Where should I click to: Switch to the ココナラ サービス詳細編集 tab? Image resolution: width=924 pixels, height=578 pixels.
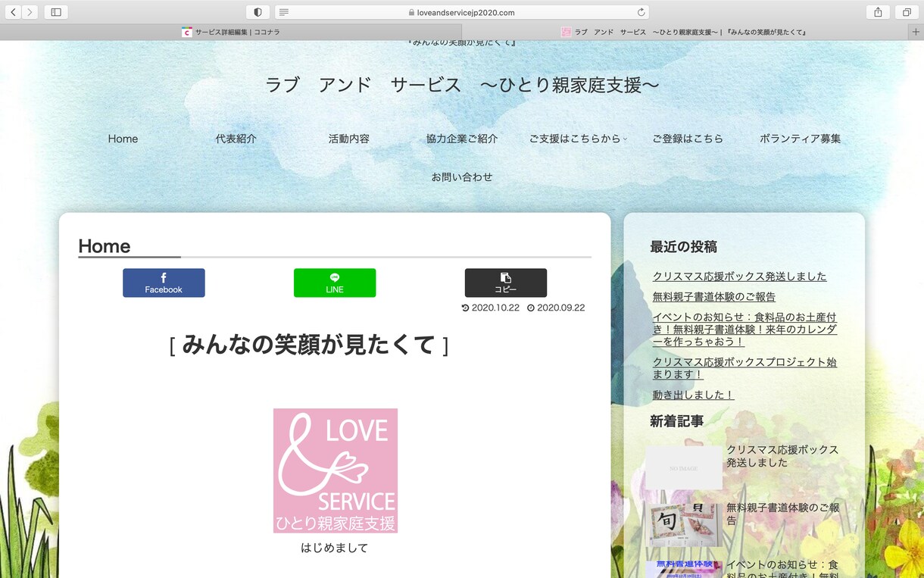(x=230, y=32)
